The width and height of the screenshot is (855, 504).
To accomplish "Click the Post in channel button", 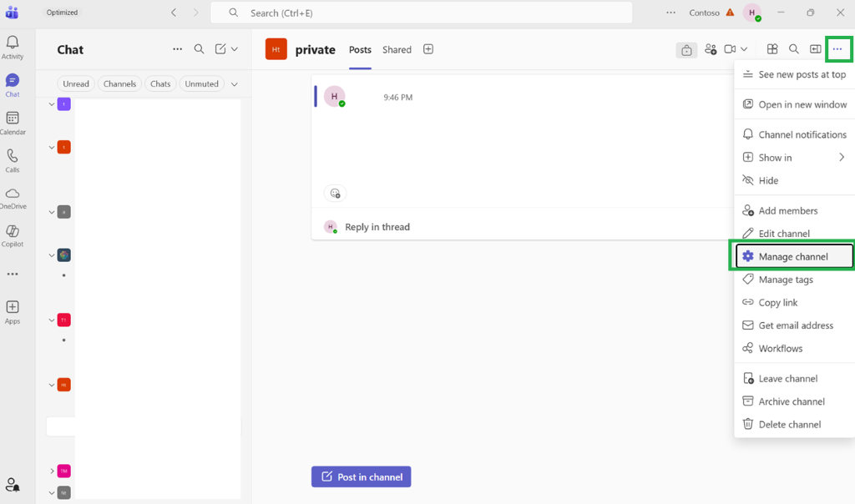I will pos(361,476).
